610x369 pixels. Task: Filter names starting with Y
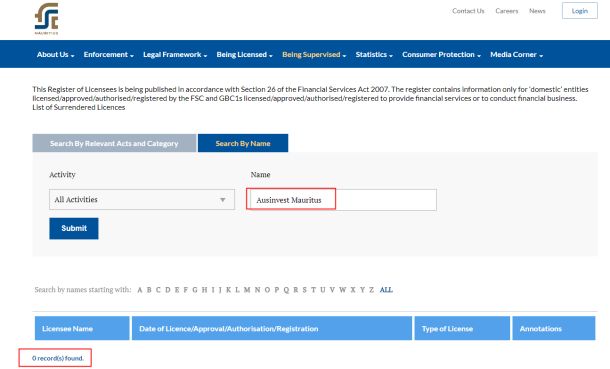[362, 290]
